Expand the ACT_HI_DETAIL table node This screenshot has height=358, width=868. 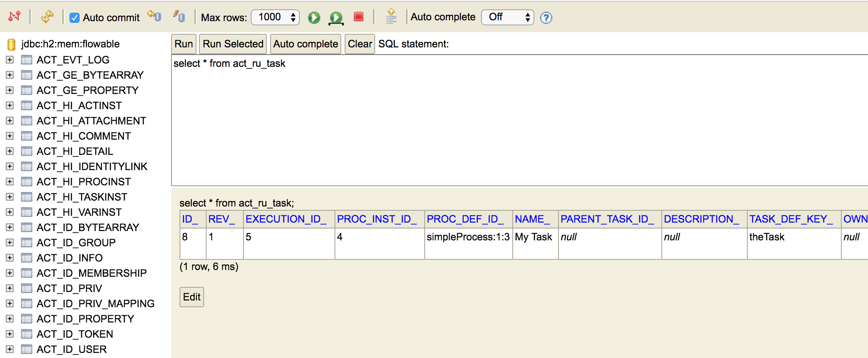pyautogui.click(x=10, y=151)
